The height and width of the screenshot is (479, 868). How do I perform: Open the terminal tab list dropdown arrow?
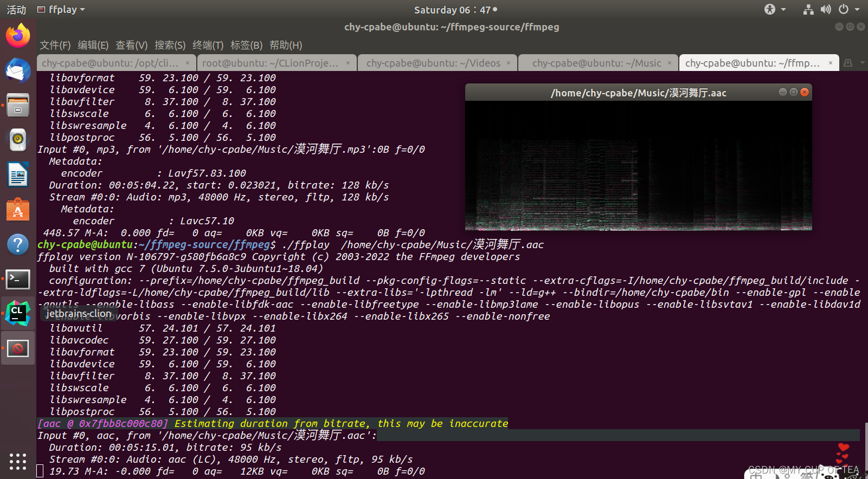[x=861, y=63]
